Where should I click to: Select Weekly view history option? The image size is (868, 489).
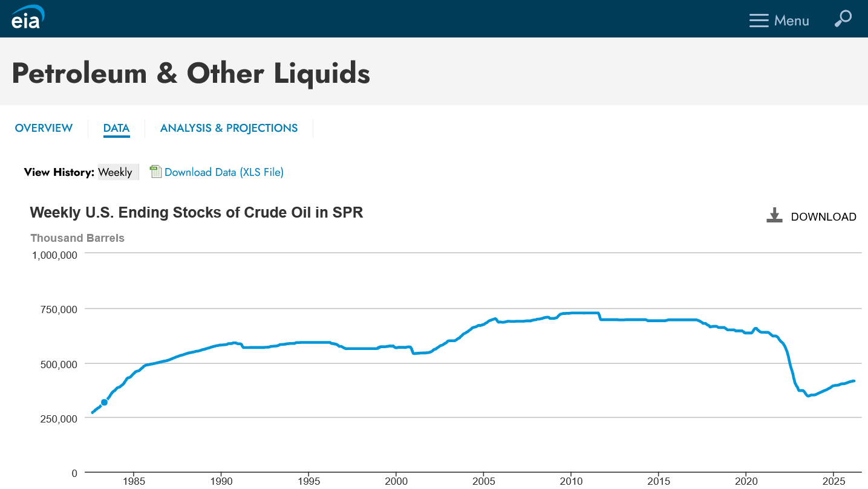click(115, 172)
